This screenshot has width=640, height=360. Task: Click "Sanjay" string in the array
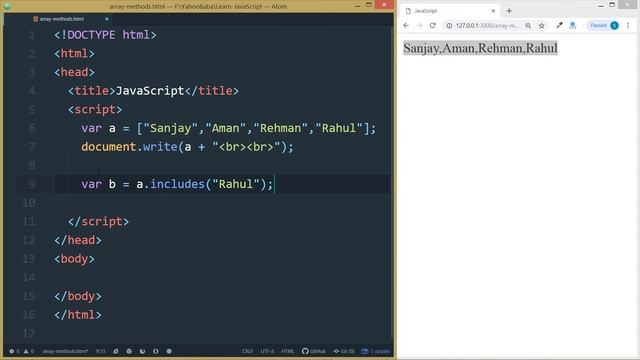coord(171,128)
